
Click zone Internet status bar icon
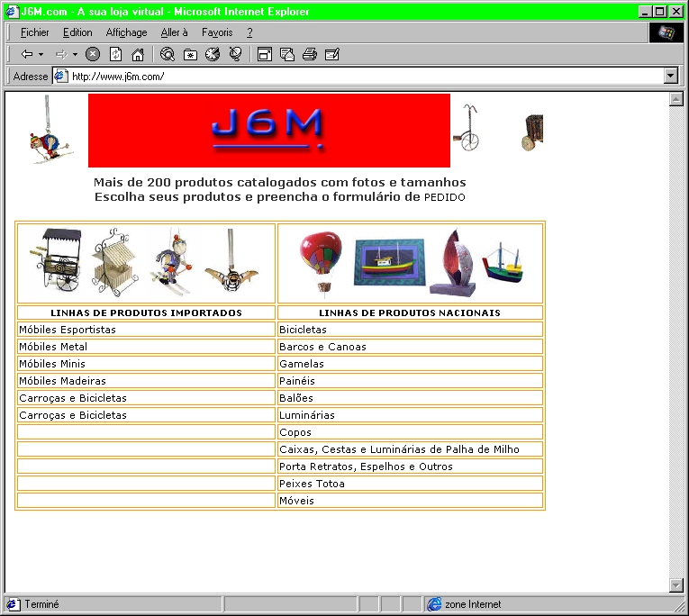[x=434, y=604]
